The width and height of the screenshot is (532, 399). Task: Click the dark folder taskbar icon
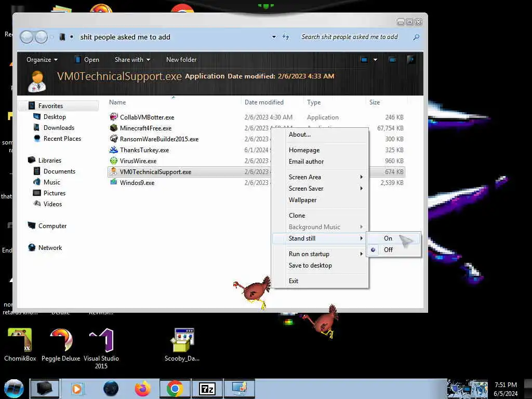45,389
